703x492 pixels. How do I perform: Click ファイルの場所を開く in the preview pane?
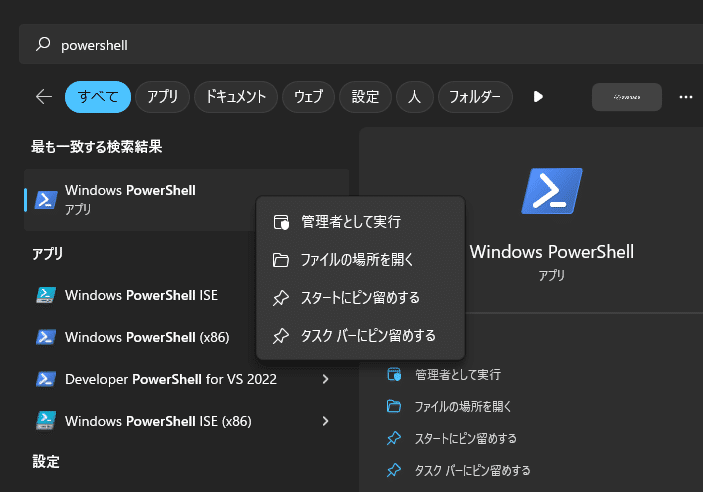tap(463, 407)
